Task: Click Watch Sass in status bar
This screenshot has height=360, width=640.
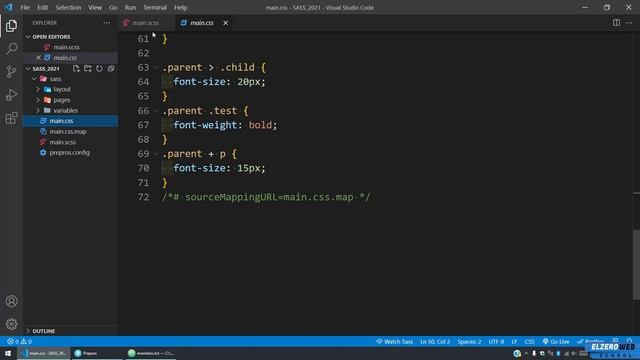Action: coord(394,342)
